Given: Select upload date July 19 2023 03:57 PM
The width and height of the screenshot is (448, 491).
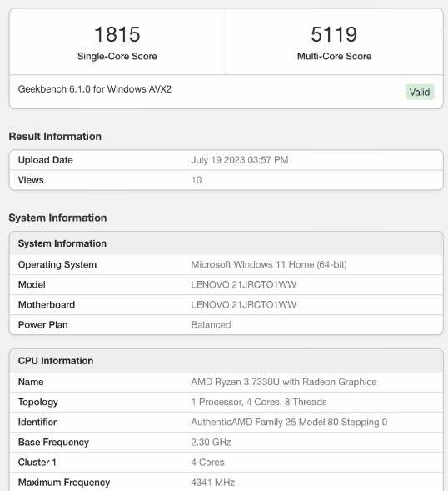Looking at the screenshot, I should coord(240,160).
